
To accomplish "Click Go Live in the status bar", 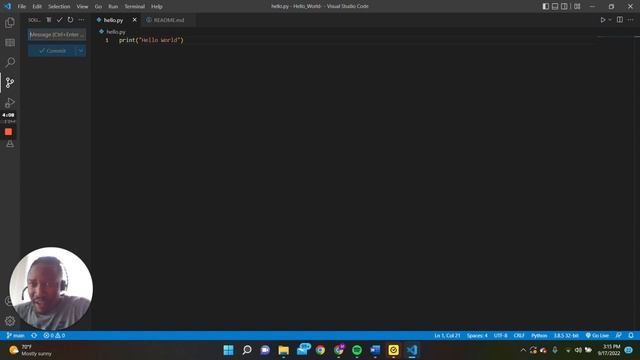I will pos(597,336).
